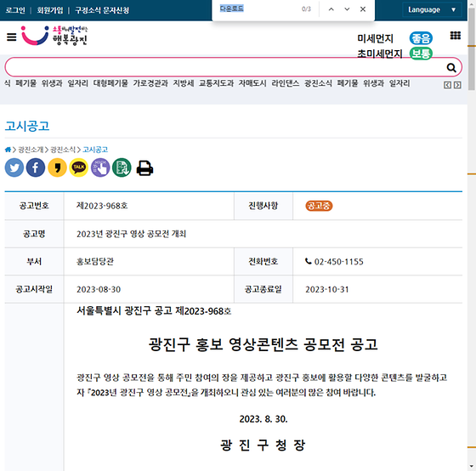Viewport: 476px width, 471px height.
Task: Click the 미세먼지 label
Action: click(x=375, y=38)
